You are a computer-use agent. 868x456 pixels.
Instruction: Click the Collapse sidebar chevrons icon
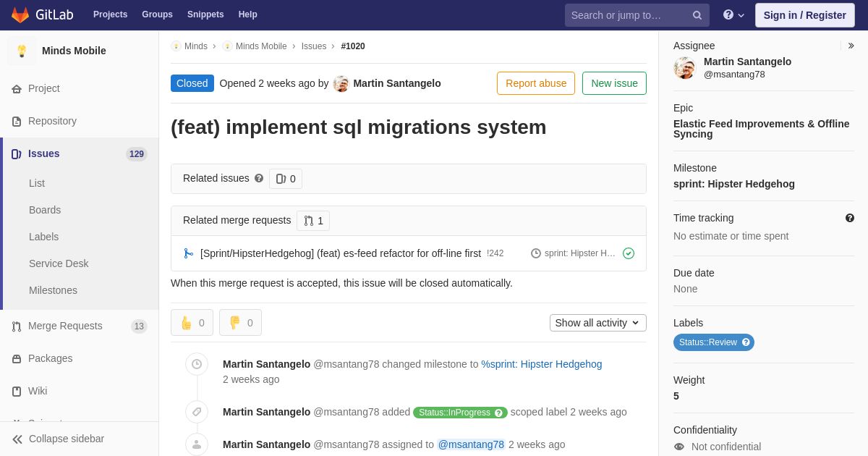pyautogui.click(x=17, y=439)
